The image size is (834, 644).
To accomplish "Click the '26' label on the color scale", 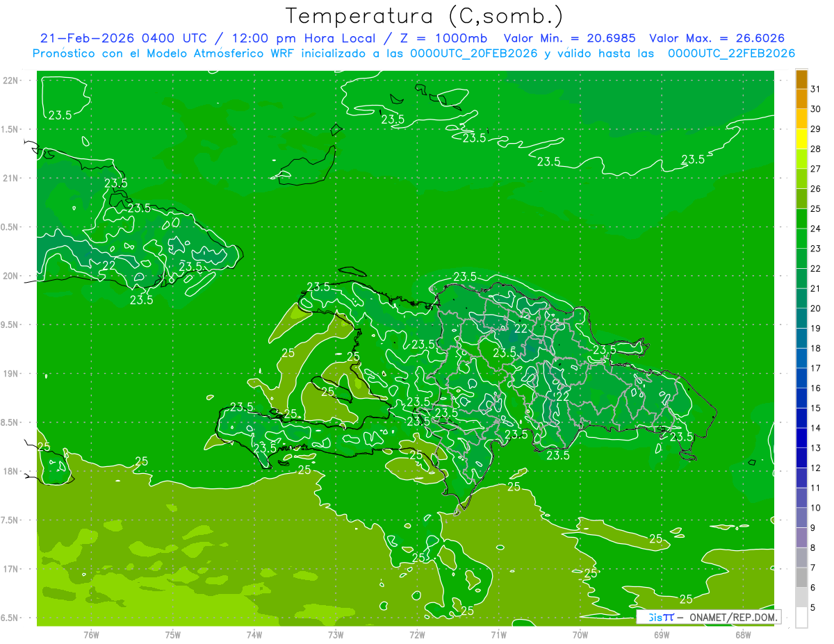I will (816, 189).
